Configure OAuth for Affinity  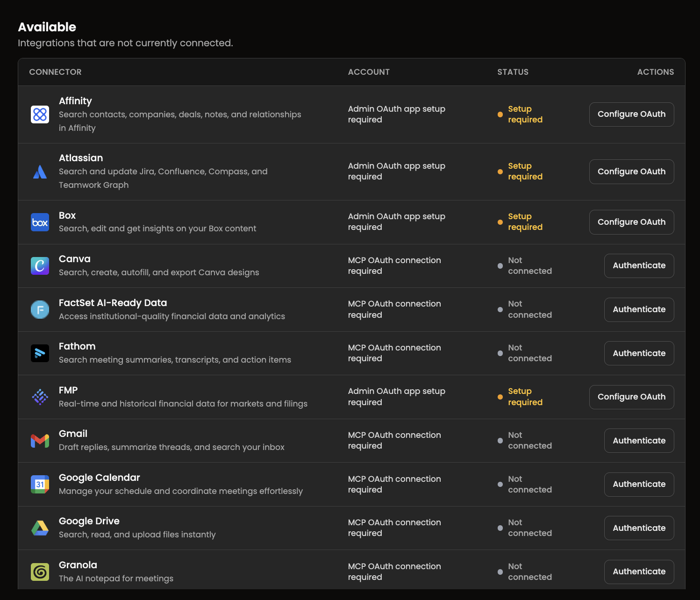[631, 114]
